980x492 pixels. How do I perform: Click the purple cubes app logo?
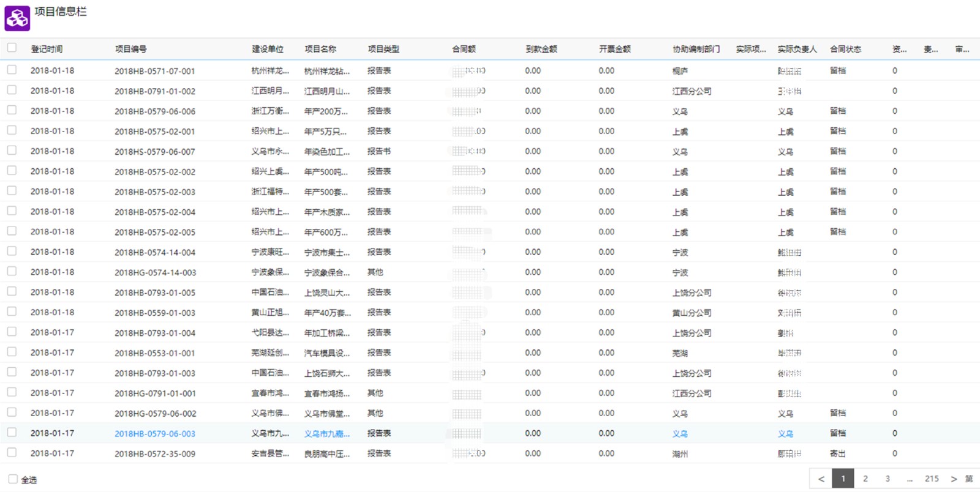coord(17,18)
